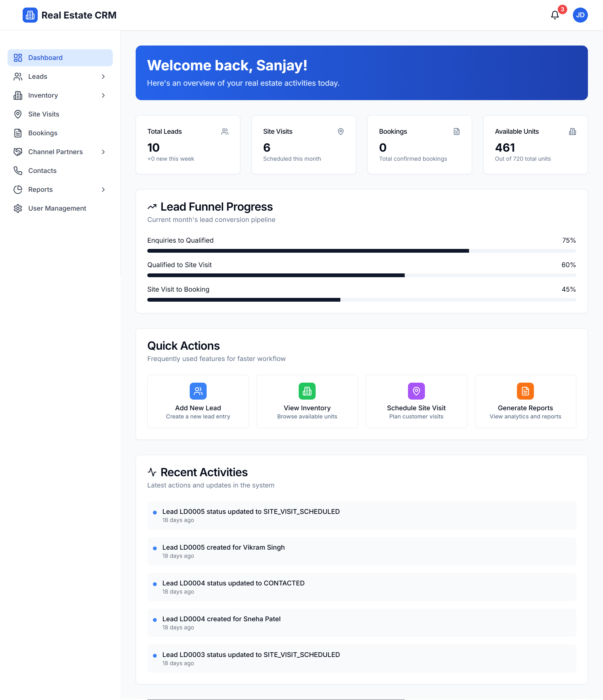Screen dimensions: 603x700
Task: Click the orange Generate Reports icon
Action: point(525,391)
